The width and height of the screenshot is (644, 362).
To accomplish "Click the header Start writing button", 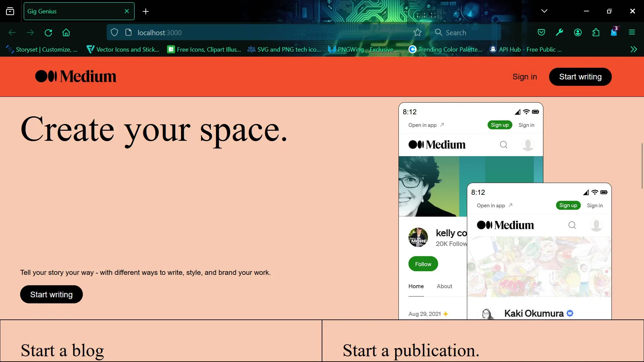I will coord(580,77).
